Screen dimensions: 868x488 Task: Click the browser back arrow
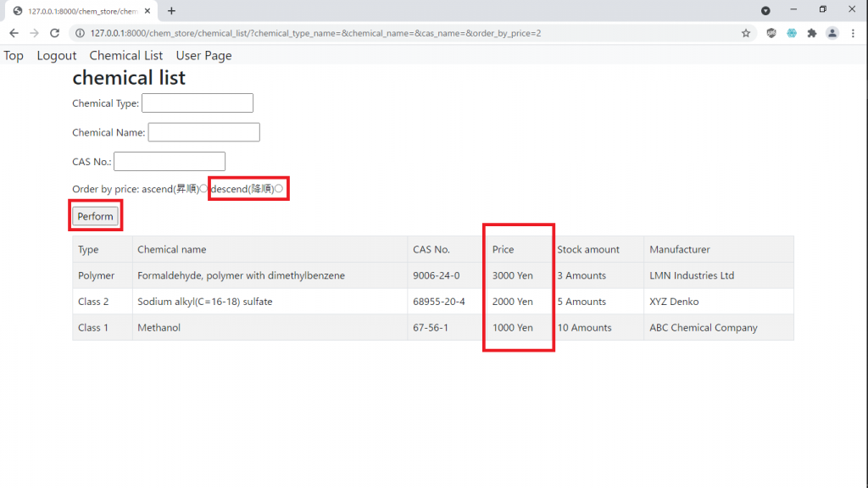[14, 33]
